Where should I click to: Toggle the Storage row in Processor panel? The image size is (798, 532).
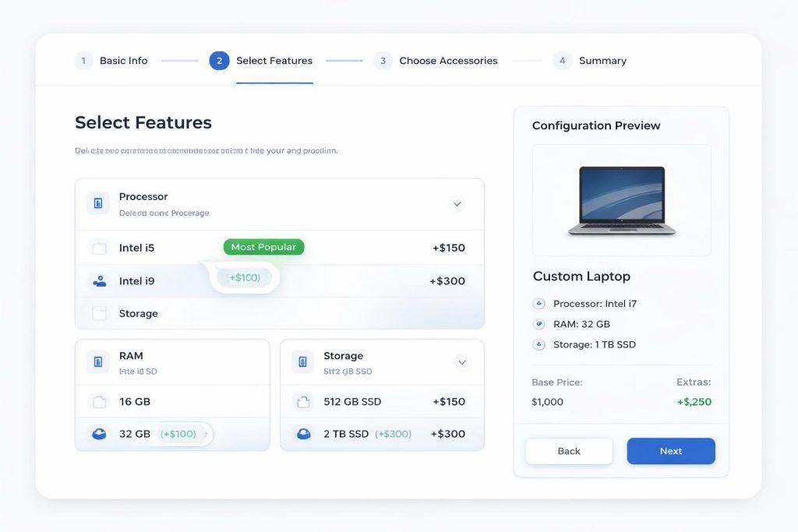click(99, 313)
